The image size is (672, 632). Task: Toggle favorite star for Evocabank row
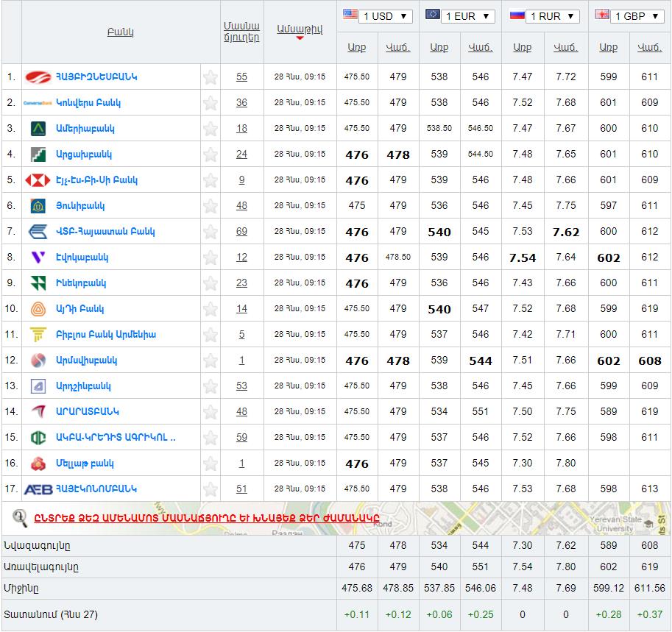click(x=211, y=258)
